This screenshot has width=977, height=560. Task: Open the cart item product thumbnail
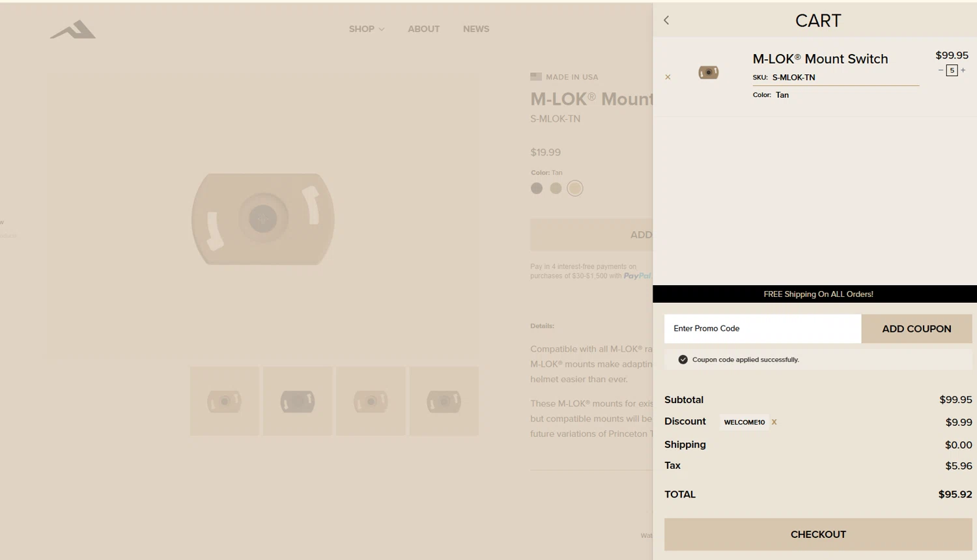tap(709, 72)
